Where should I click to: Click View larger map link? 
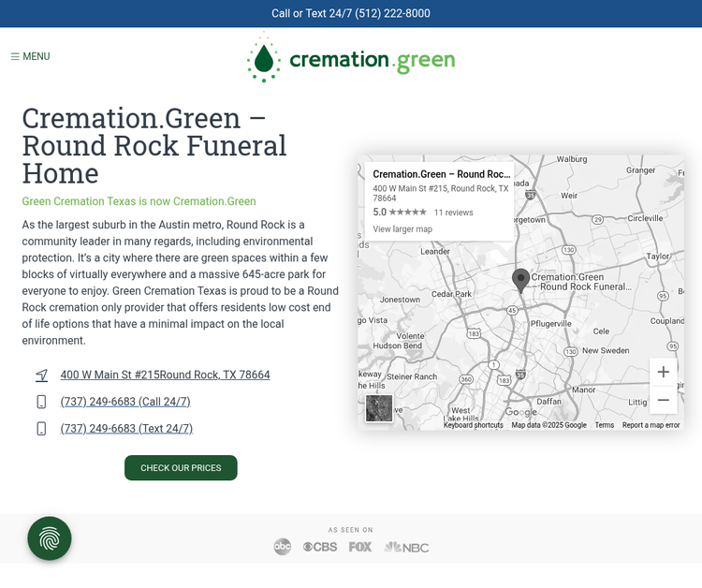pyautogui.click(x=402, y=229)
